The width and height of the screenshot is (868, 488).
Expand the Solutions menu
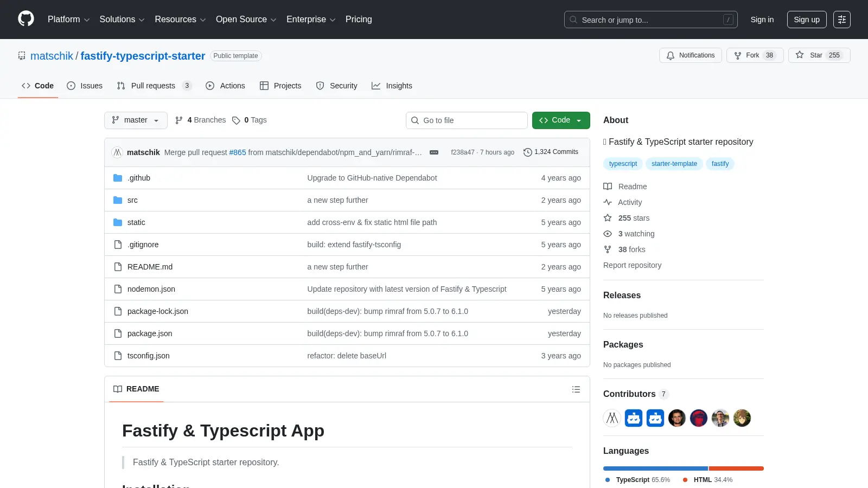[x=122, y=20]
